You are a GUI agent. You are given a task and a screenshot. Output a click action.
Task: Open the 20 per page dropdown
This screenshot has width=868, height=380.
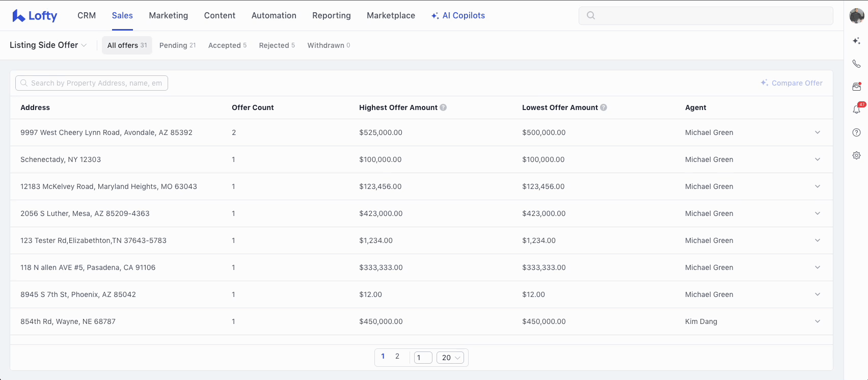point(450,358)
